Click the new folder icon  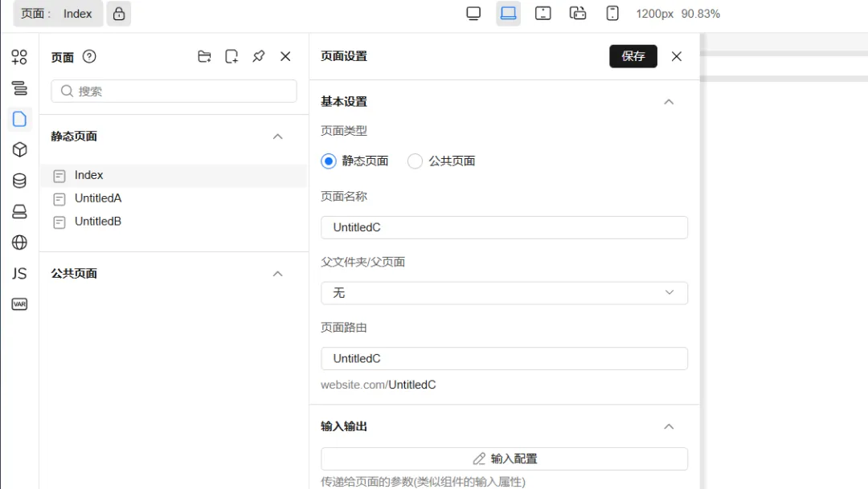click(204, 56)
